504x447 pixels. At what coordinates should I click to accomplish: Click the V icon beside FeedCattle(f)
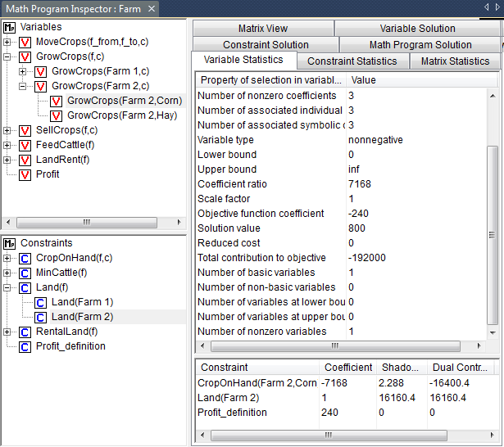[x=25, y=146]
